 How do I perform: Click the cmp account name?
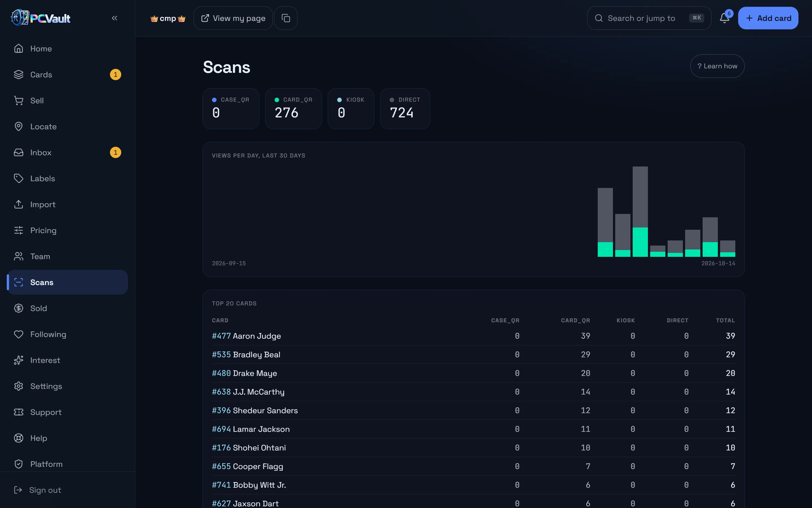(x=168, y=18)
